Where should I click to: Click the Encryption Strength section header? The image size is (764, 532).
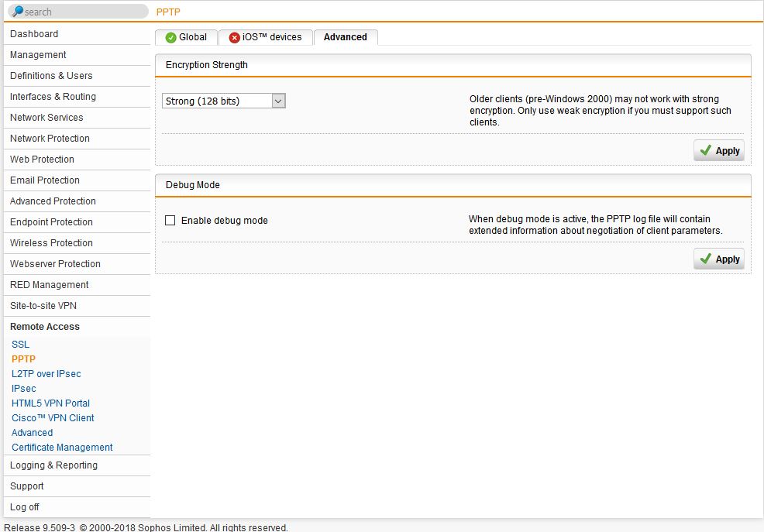453,65
